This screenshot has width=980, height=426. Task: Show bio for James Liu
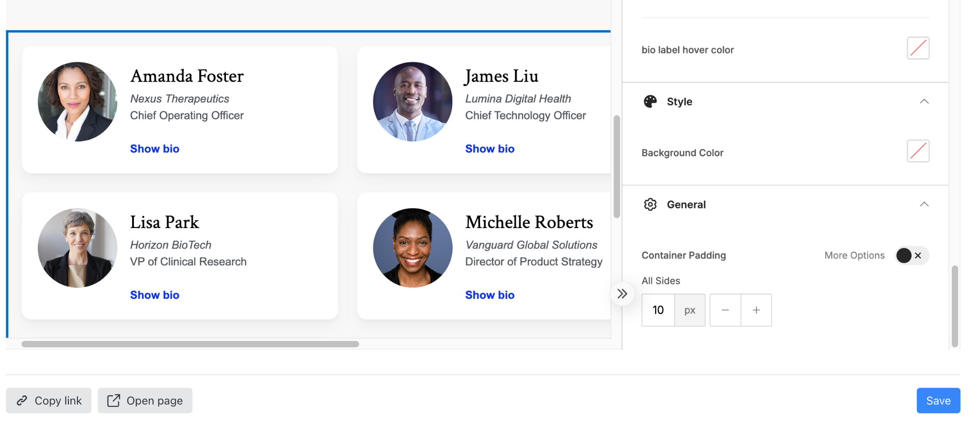pos(490,149)
